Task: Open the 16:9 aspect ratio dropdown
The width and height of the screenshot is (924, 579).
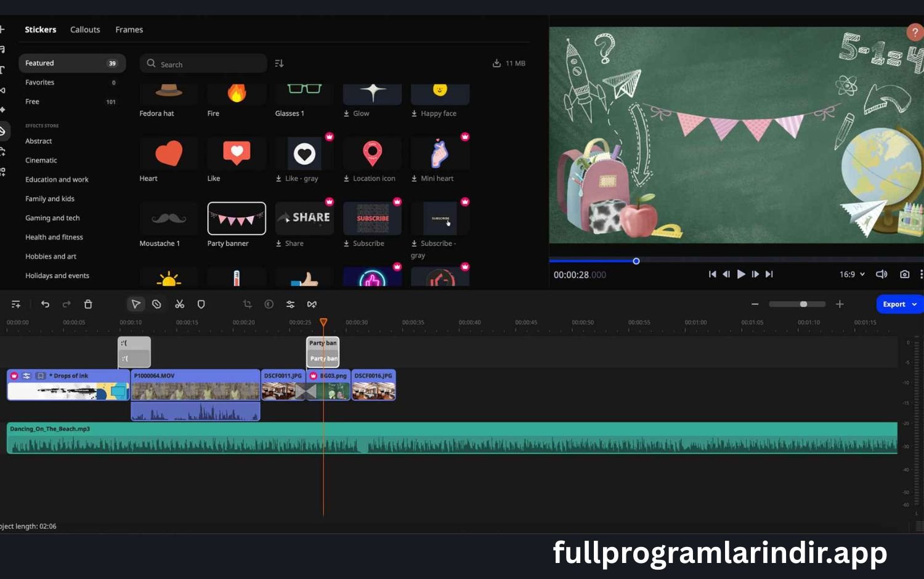Action: 851,274
